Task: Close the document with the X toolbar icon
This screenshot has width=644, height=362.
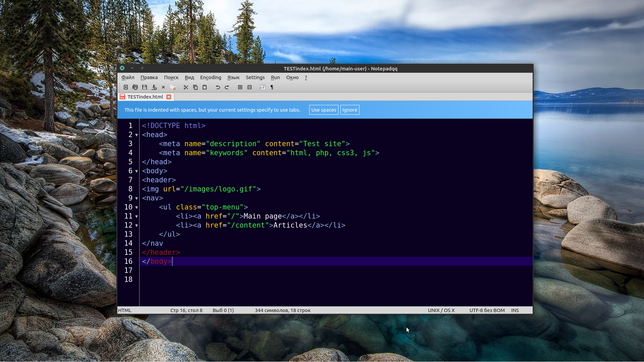Action: pos(163,87)
